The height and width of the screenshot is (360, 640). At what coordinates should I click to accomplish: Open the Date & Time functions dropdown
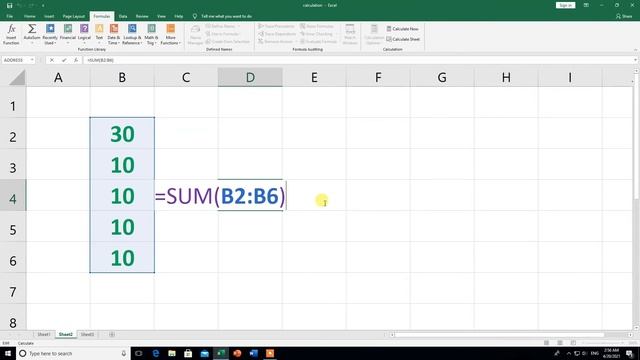coord(113,34)
